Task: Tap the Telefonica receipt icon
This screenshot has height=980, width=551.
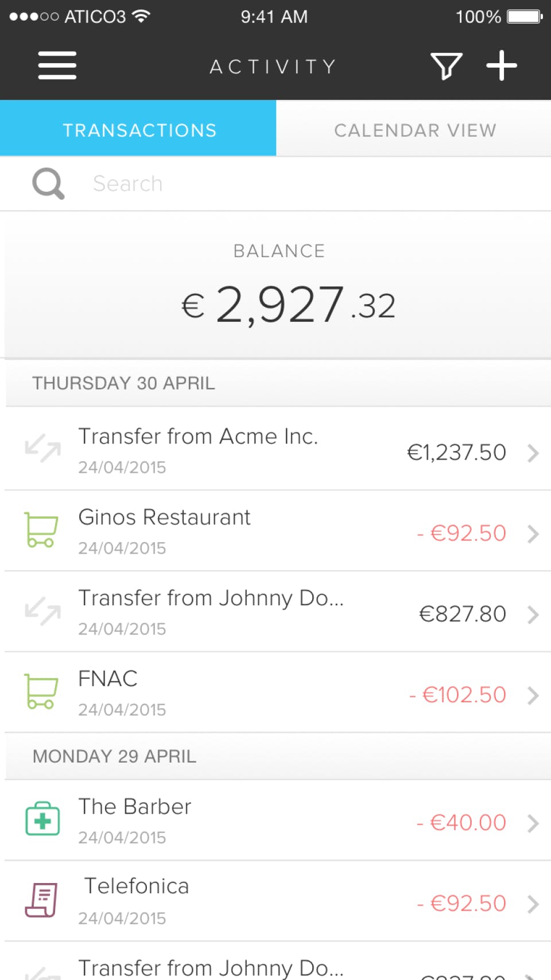Action: coord(41,900)
